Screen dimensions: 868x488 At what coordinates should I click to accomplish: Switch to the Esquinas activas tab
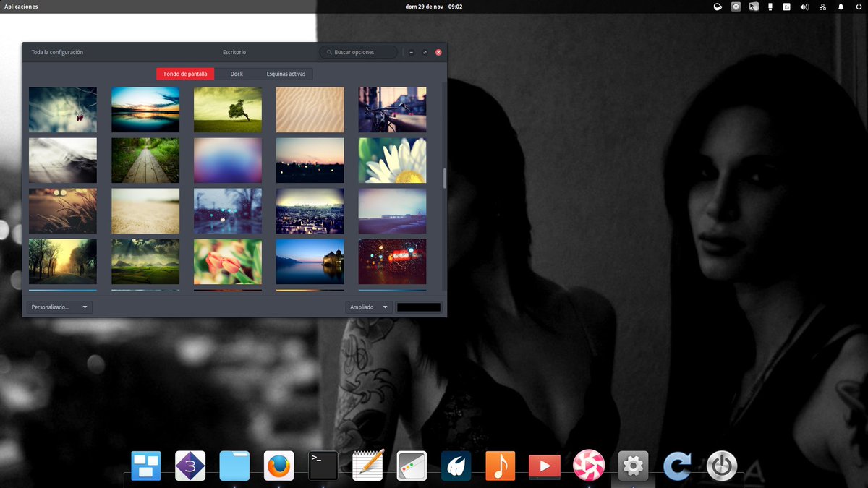pyautogui.click(x=286, y=74)
